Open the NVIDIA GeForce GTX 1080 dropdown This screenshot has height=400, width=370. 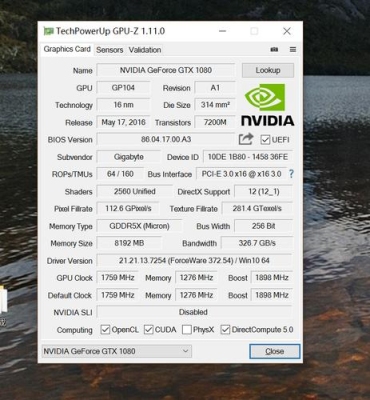[x=117, y=351]
